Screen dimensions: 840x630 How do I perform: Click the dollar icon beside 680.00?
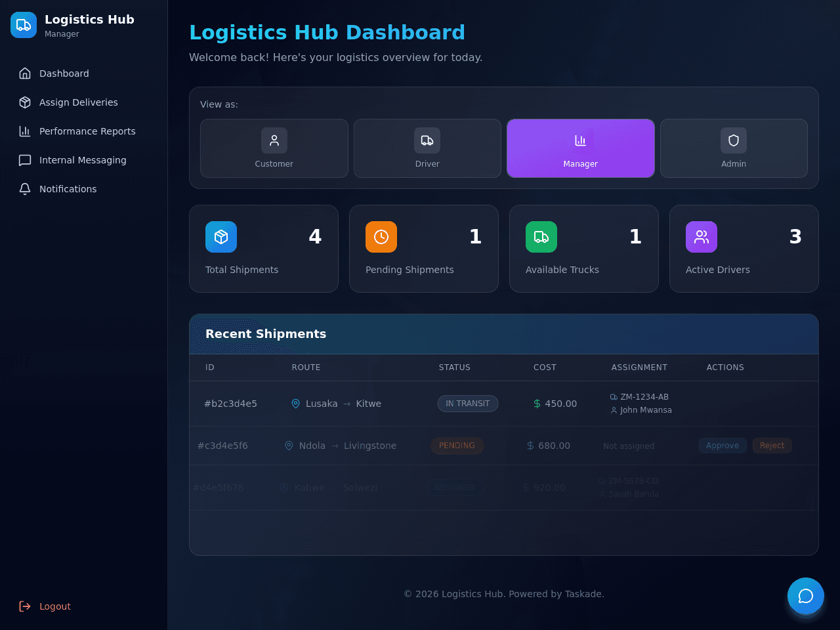tap(530, 446)
